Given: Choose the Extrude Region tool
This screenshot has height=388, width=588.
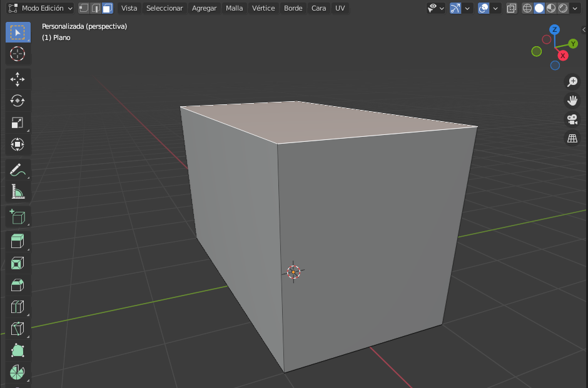Looking at the screenshot, I should point(18,241).
